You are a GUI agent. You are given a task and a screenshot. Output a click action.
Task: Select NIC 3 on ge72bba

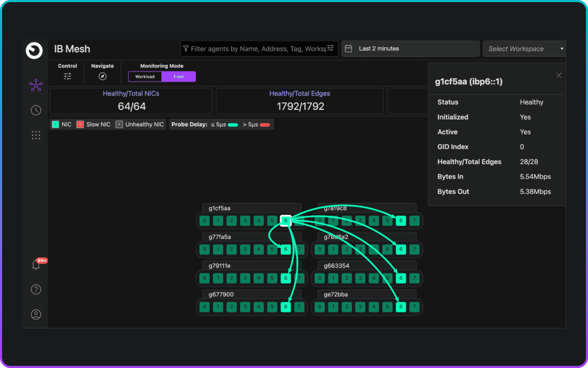point(360,307)
